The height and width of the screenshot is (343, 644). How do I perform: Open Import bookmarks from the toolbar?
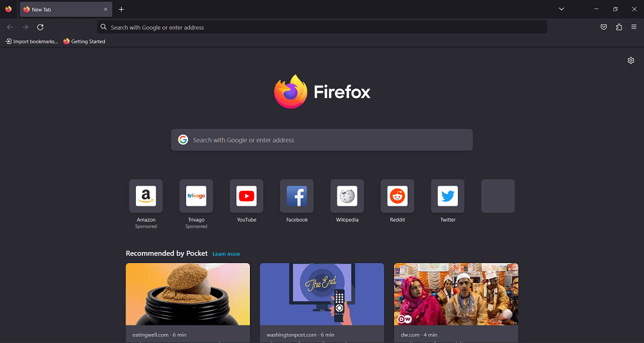pos(32,41)
